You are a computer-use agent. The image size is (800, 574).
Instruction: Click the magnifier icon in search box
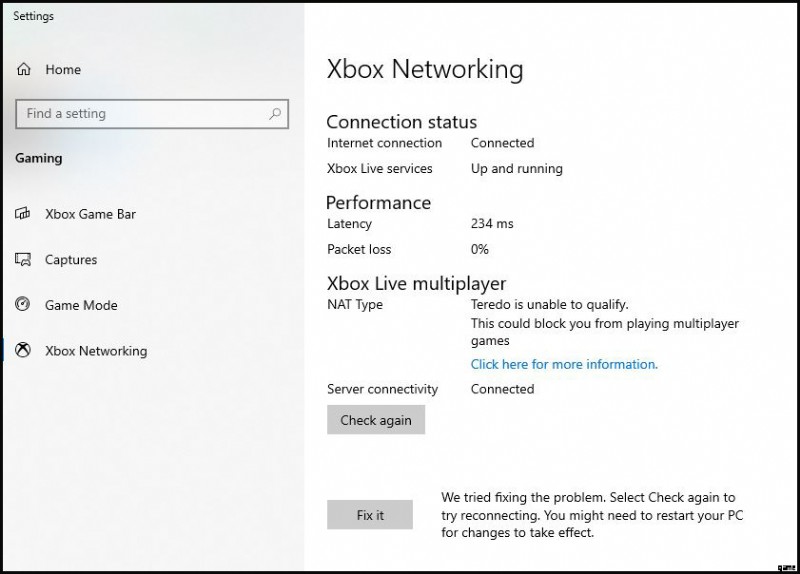[x=275, y=114]
